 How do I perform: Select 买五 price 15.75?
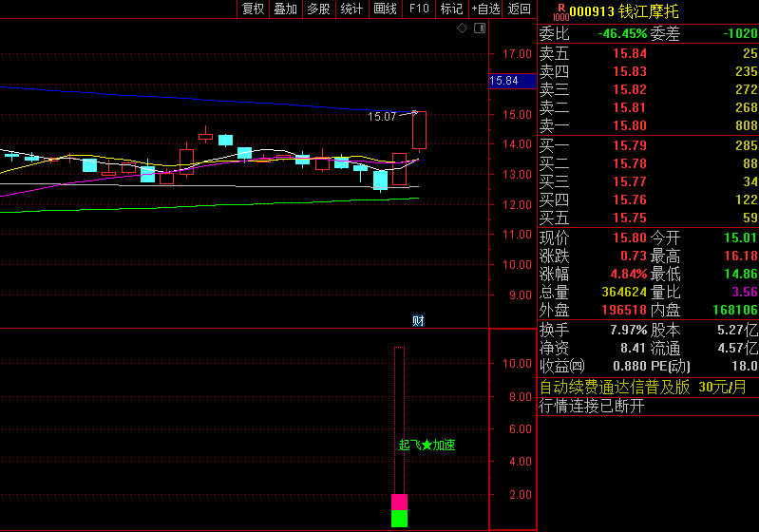pyautogui.click(x=630, y=218)
